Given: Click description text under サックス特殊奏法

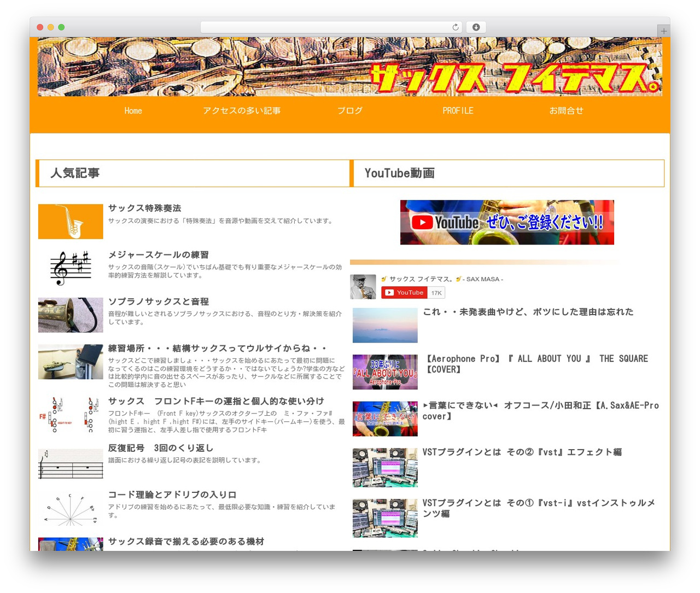Looking at the screenshot, I should coord(221,221).
